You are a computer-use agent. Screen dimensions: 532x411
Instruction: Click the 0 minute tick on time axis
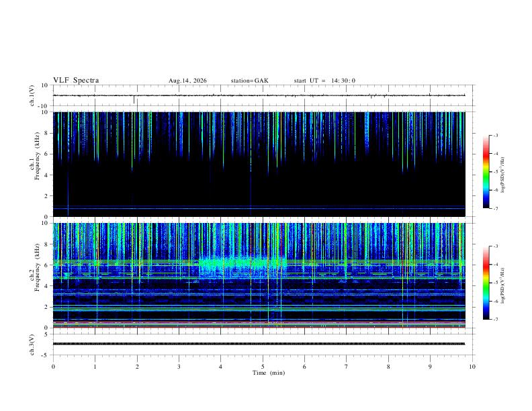53,367
